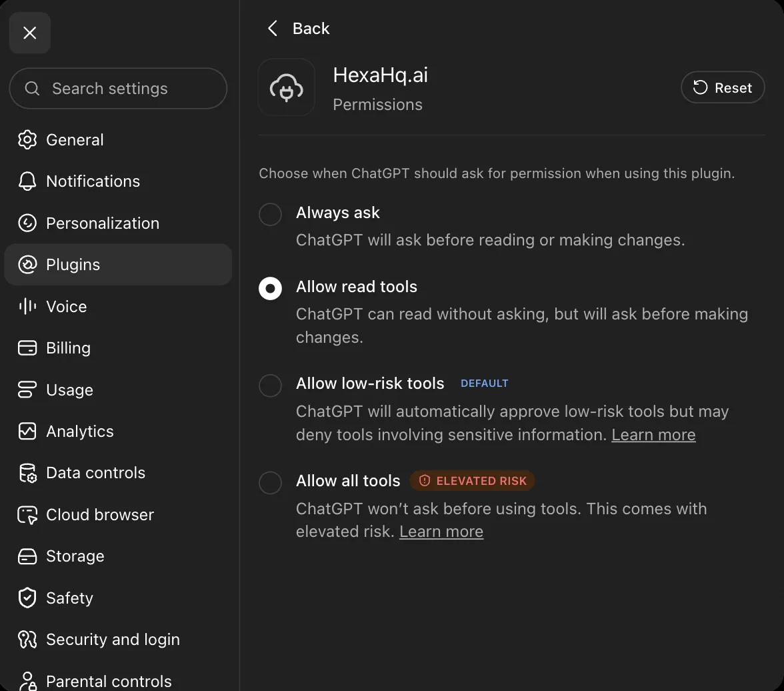
Task: Click the HexaHq.ai plugin cloud icon
Action: 287,87
